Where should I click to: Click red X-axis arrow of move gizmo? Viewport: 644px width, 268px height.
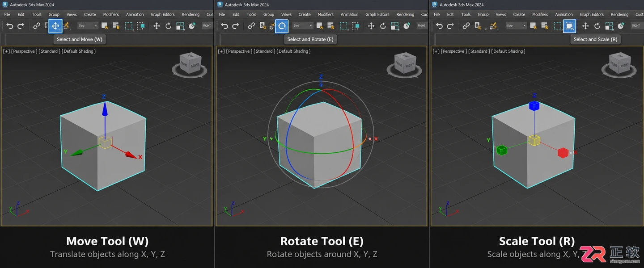(x=131, y=155)
